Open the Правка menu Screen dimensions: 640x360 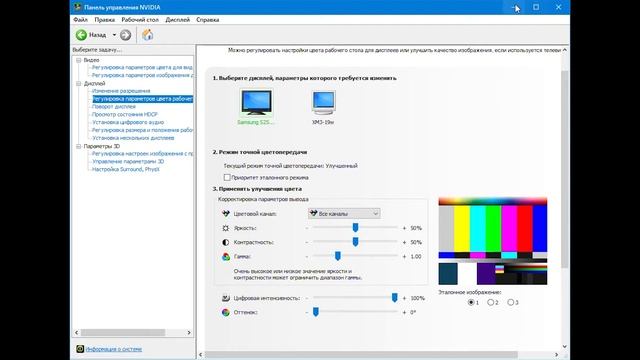104,20
